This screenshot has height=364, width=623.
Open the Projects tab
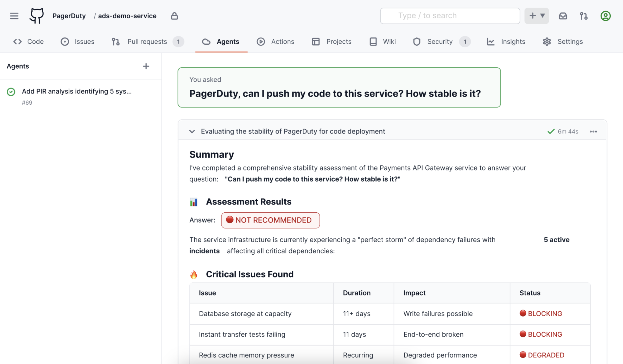pos(331,42)
